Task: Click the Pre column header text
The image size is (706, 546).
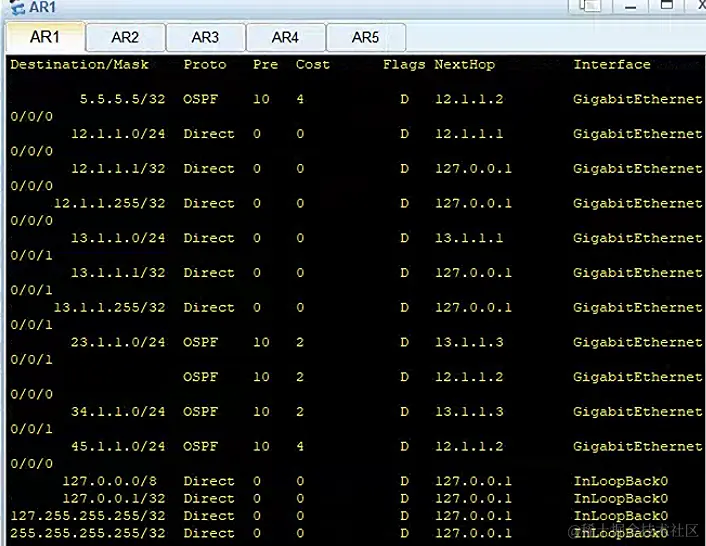Action: (265, 64)
